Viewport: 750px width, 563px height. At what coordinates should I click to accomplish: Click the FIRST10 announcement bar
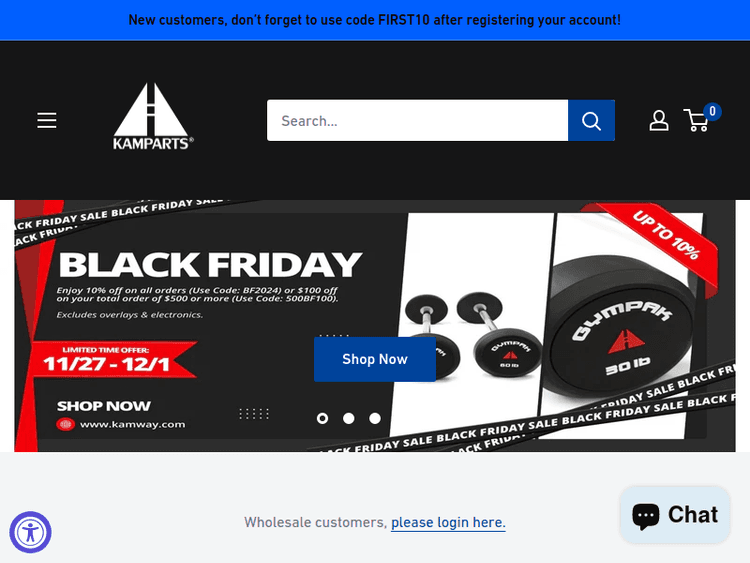pyautogui.click(x=375, y=20)
